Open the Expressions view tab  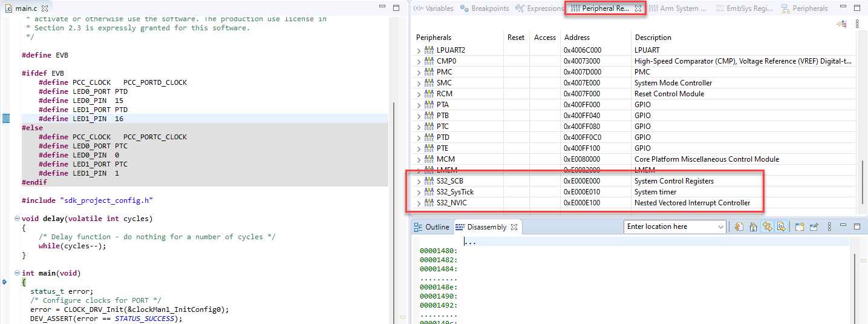(x=540, y=8)
